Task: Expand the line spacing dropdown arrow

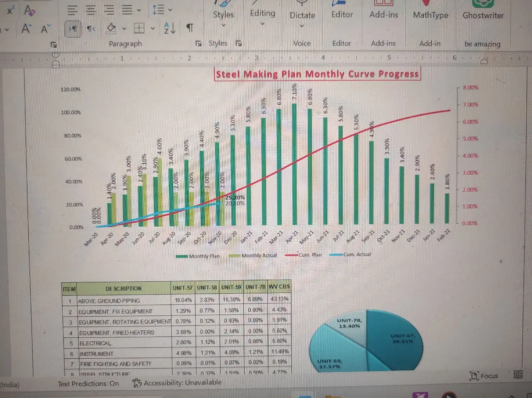Action: tap(170, 10)
